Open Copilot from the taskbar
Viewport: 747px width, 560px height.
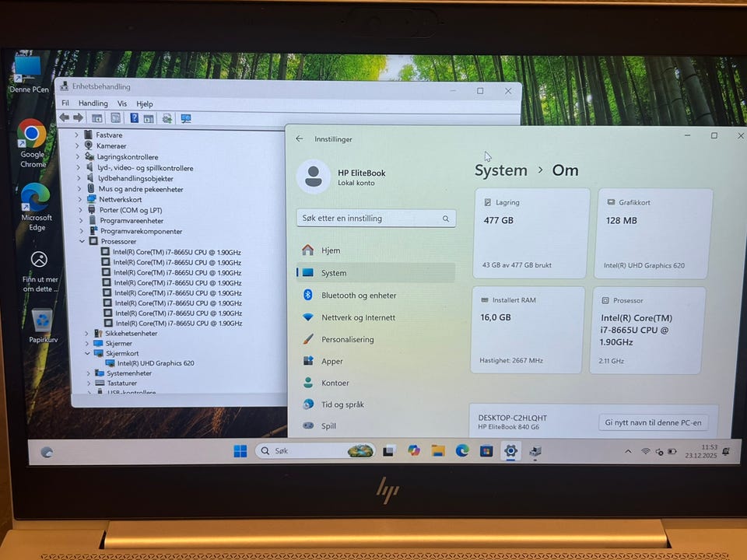(413, 450)
